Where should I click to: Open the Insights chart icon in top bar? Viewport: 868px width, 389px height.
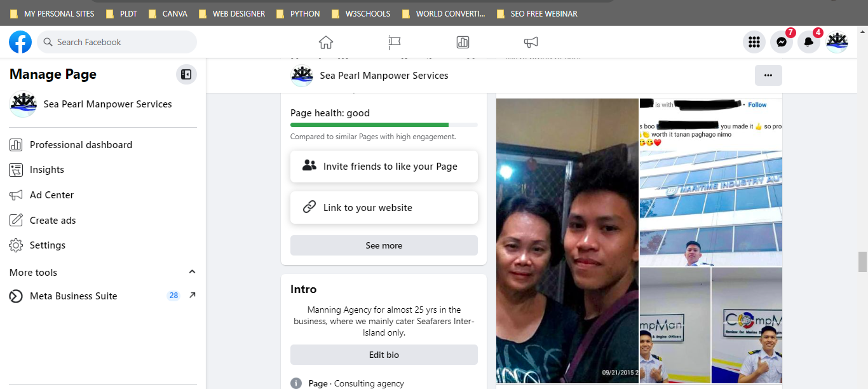[463, 42]
